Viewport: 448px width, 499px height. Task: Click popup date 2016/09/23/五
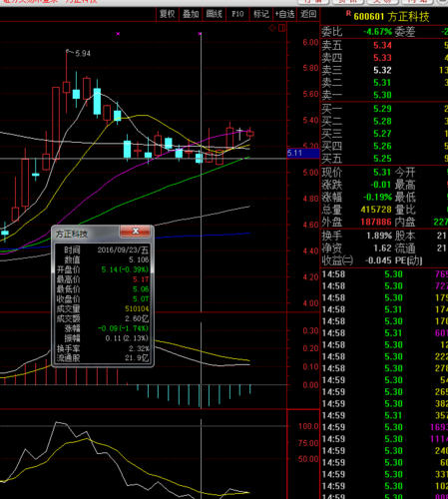(x=123, y=250)
